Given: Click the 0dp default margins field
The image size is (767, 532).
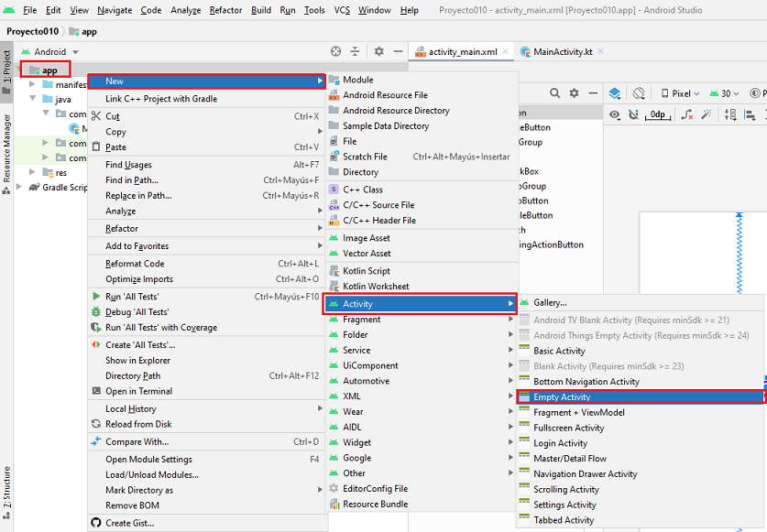Looking at the screenshot, I should click(x=658, y=114).
